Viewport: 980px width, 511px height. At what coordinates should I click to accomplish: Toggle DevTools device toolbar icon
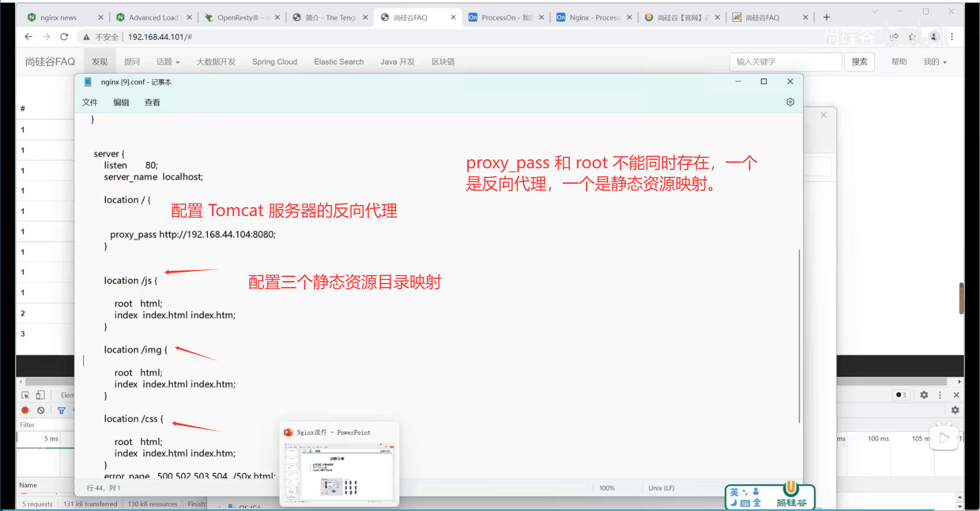pyautogui.click(x=40, y=395)
